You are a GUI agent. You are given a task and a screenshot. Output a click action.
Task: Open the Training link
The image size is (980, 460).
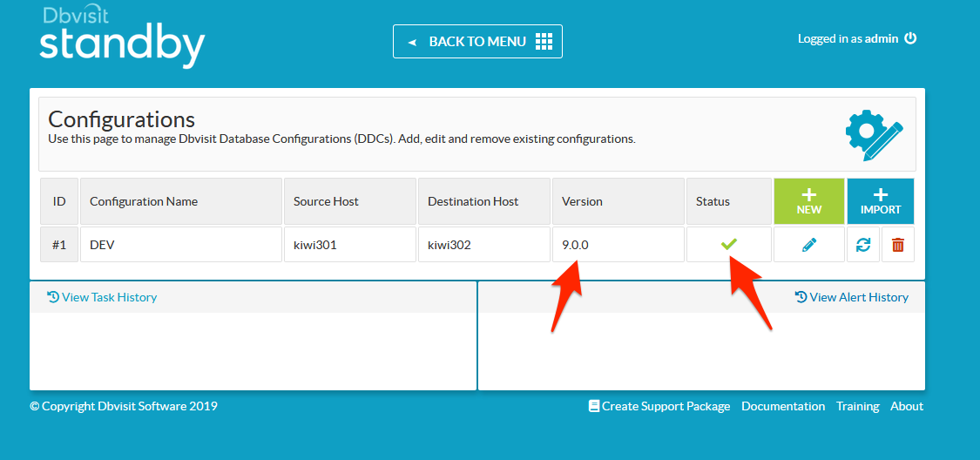point(857,406)
